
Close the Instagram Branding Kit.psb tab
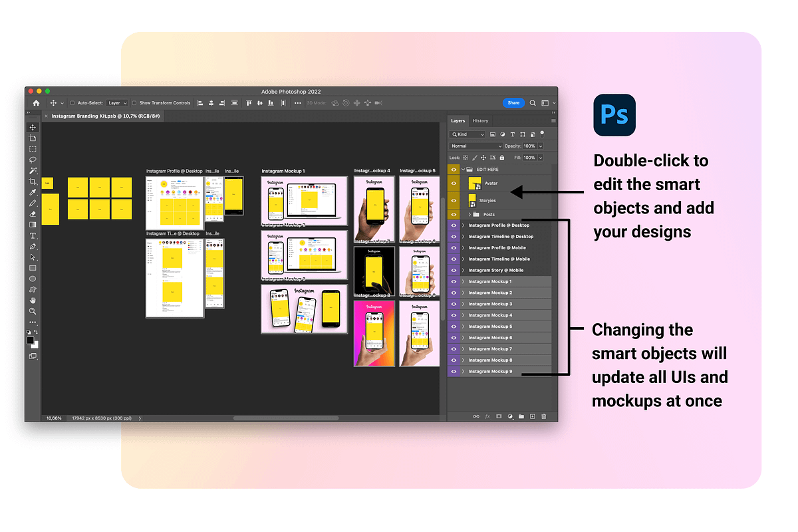45,116
